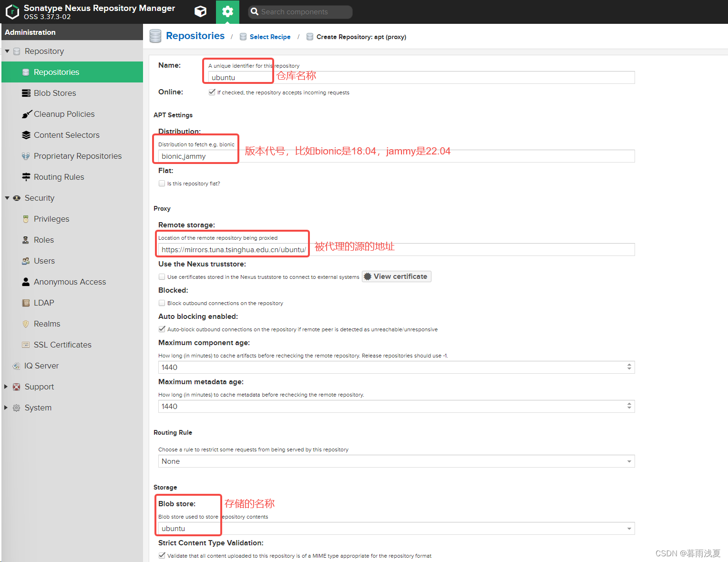Viewport: 728px width, 562px height.
Task: Tick the Block outbound connections checkbox
Action: [x=162, y=303]
